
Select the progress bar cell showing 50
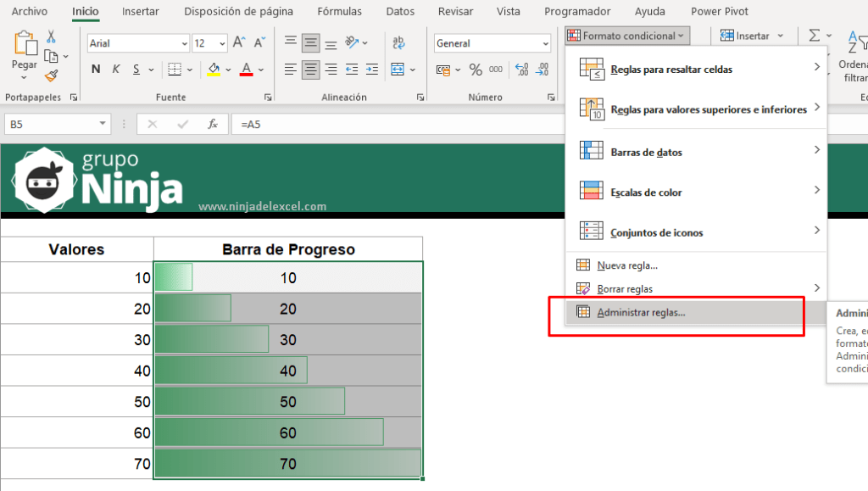pos(288,401)
